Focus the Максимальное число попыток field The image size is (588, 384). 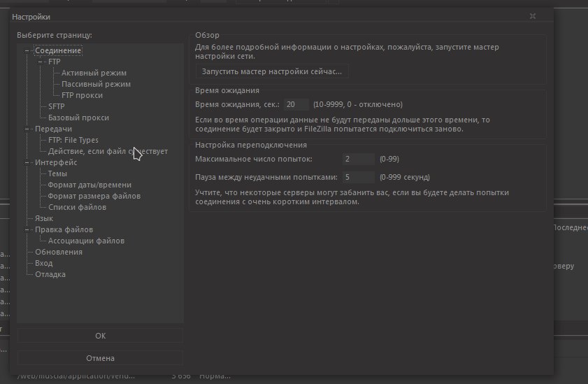(x=359, y=159)
